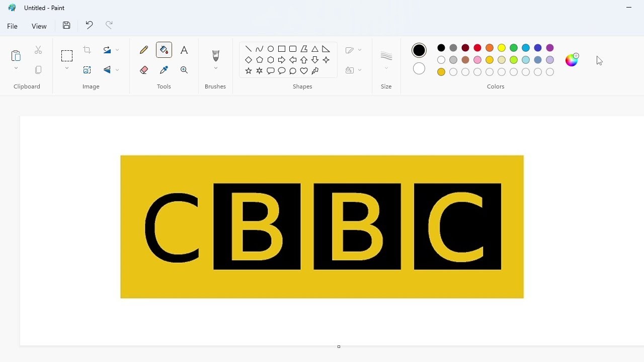644x362 pixels.
Task: Select the Polygon shape
Action: coord(304,49)
